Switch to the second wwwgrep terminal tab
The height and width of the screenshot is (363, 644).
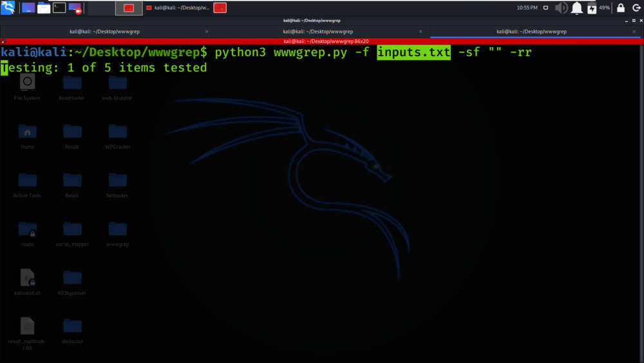pyautogui.click(x=318, y=32)
